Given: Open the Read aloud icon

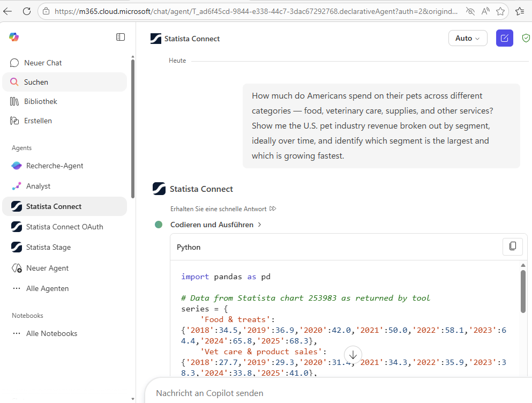Looking at the screenshot, I should point(485,11).
